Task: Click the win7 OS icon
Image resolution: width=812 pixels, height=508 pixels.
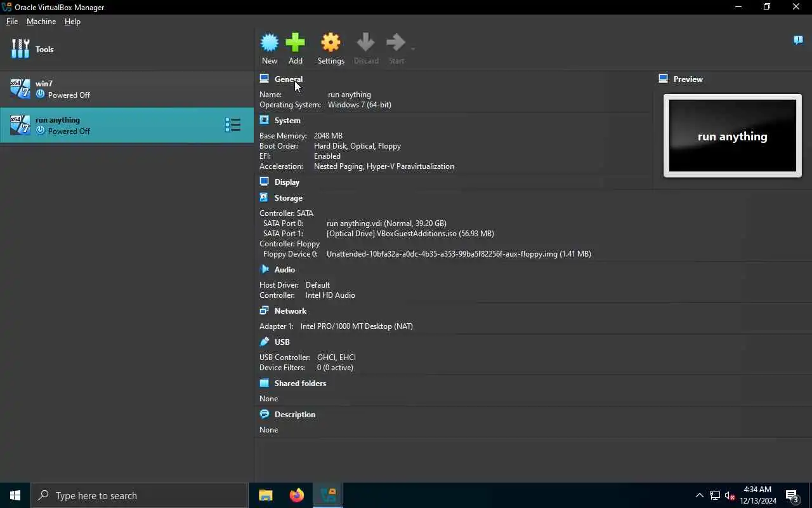Action: click(20, 89)
